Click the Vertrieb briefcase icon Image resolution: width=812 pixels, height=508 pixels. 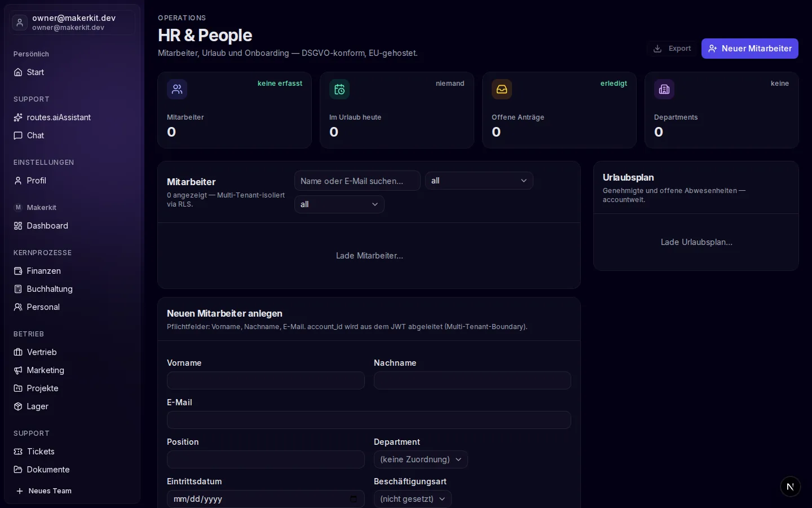(x=18, y=352)
